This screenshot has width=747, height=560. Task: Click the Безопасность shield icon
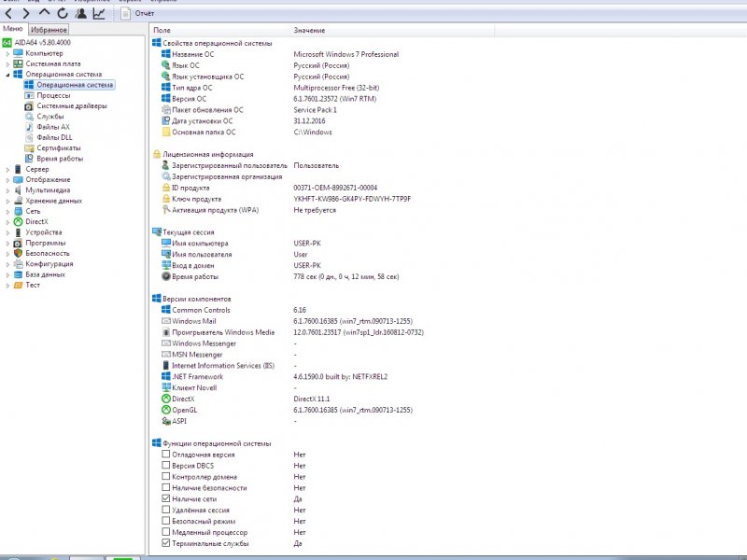point(18,253)
